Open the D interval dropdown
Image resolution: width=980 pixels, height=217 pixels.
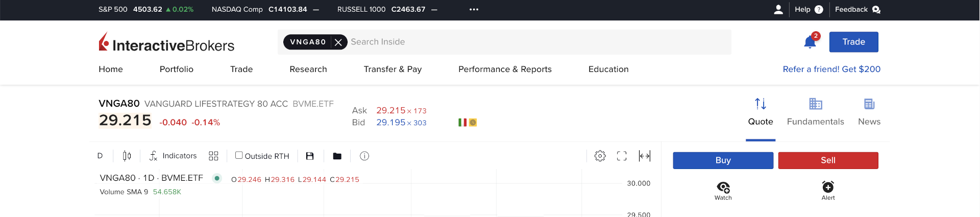coord(100,156)
